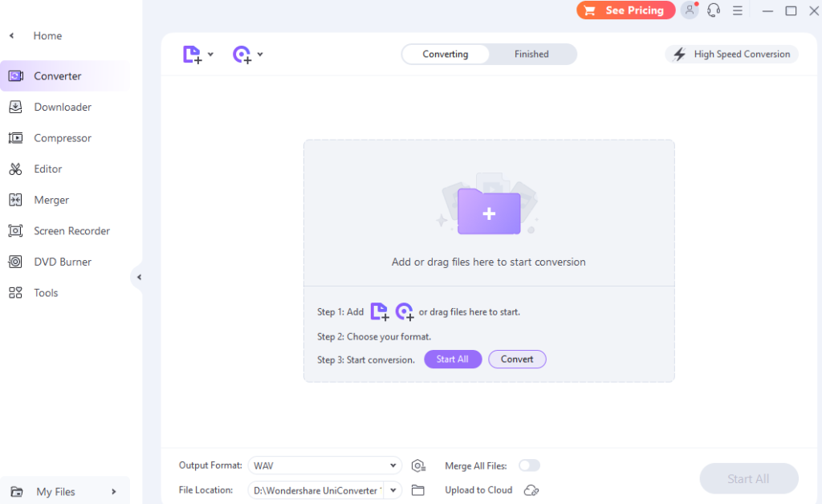822x504 pixels.
Task: Click the outlined Convert button
Action: [517, 360]
